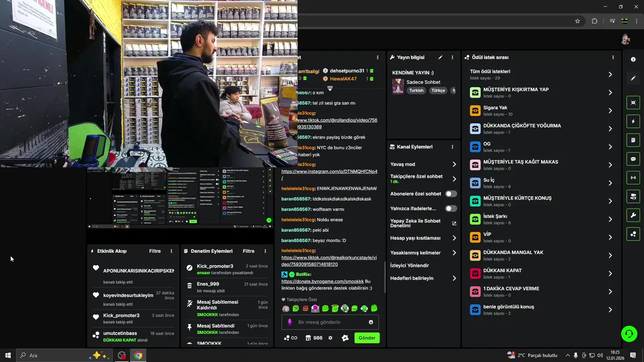Viewport: 644px width, 362px height.
Task: Toggle Yalnızca ifadelerle switch
Action: (x=451, y=208)
